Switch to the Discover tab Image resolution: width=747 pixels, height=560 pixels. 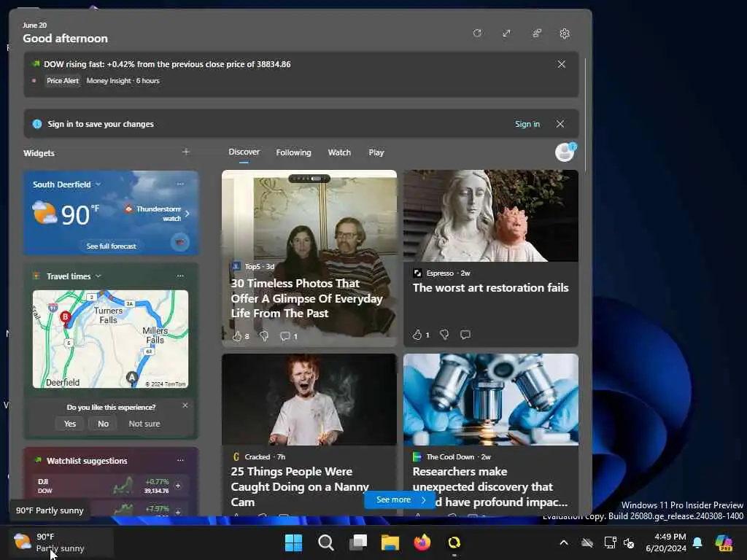coord(244,152)
